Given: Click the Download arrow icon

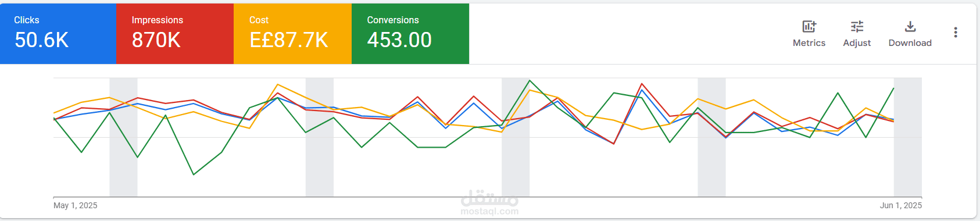Looking at the screenshot, I should 910,26.
